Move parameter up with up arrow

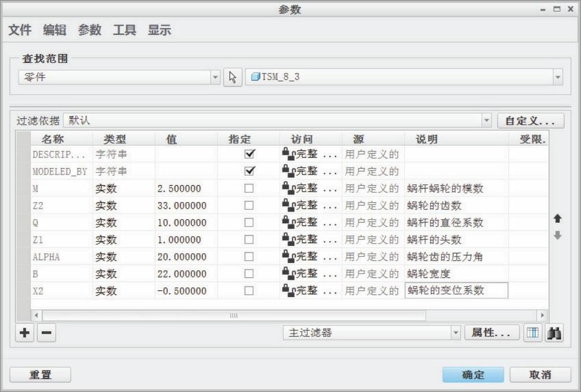(x=557, y=218)
